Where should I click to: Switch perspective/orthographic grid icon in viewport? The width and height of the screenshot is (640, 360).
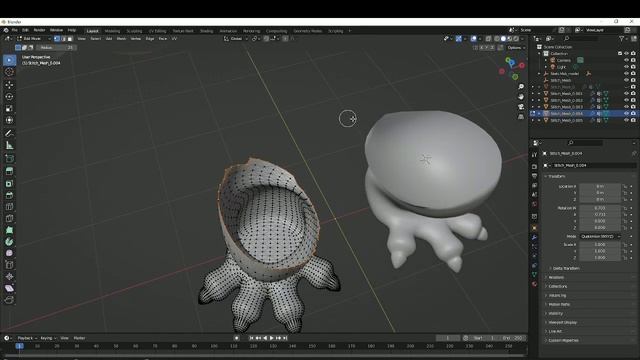coord(521,117)
